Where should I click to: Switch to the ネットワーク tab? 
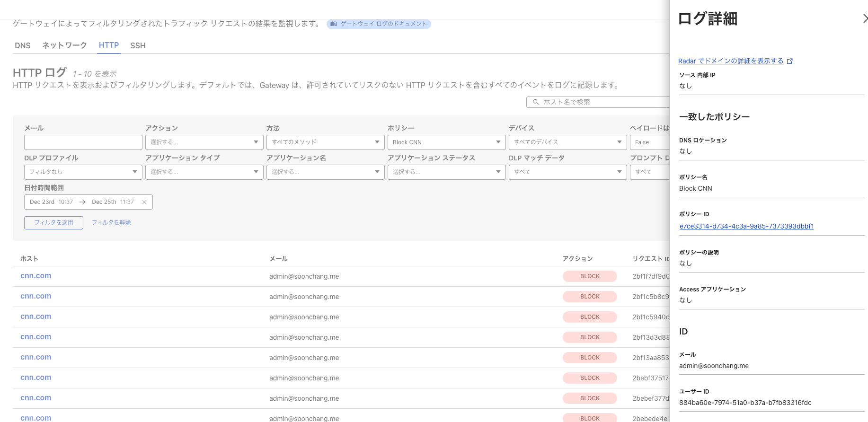point(64,45)
